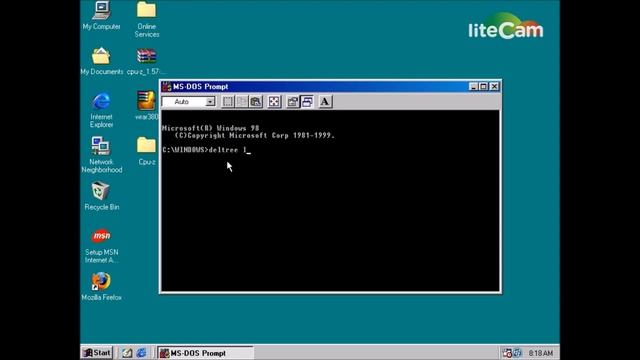The width and height of the screenshot is (640, 360).
Task: Open the Font settings "A" button
Action: (x=325, y=102)
